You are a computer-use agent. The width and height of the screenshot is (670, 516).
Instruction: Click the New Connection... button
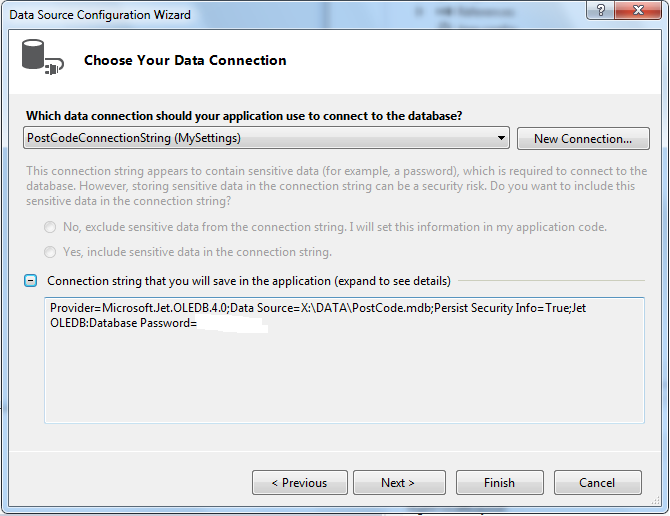click(x=583, y=138)
